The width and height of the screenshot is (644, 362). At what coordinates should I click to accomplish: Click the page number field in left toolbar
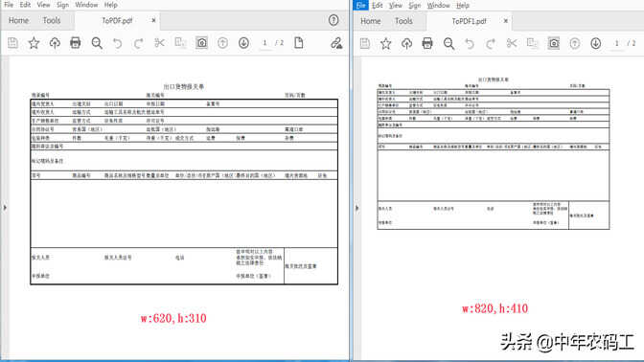(264, 43)
